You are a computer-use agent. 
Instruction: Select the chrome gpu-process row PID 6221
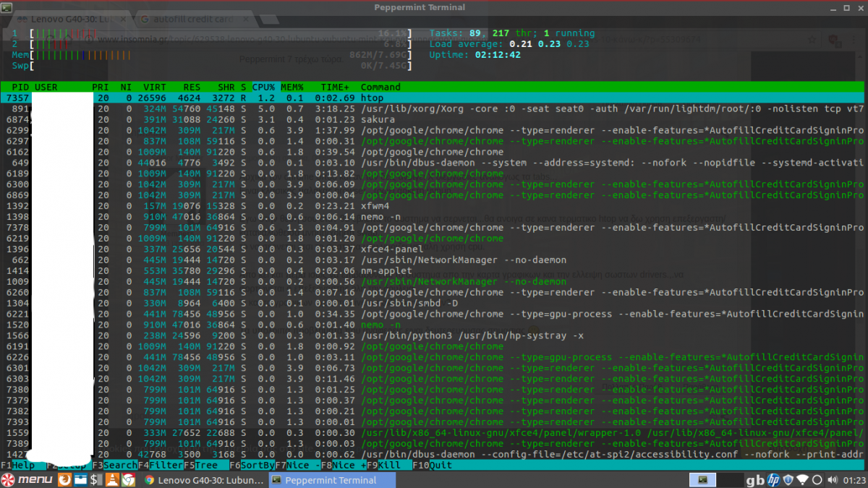coord(434,314)
